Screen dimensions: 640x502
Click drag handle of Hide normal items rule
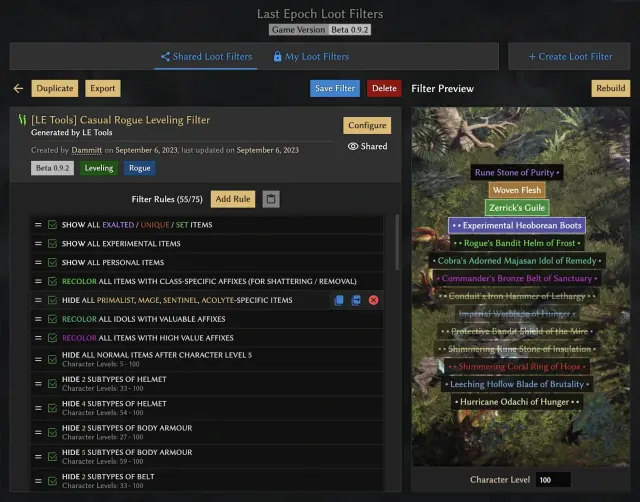pyautogui.click(x=38, y=359)
